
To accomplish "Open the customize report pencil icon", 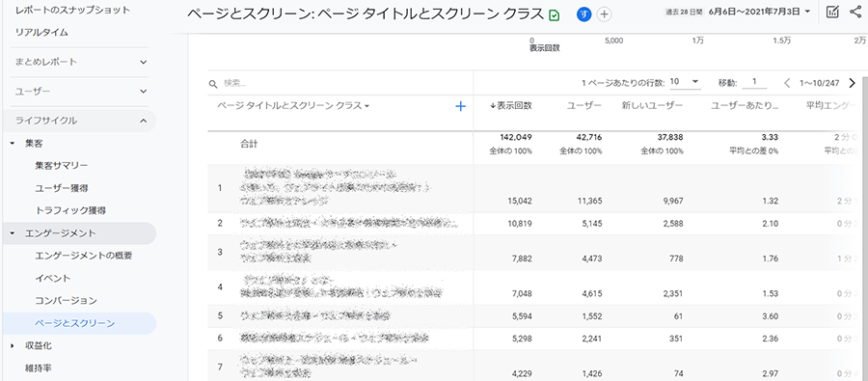I will click(832, 13).
